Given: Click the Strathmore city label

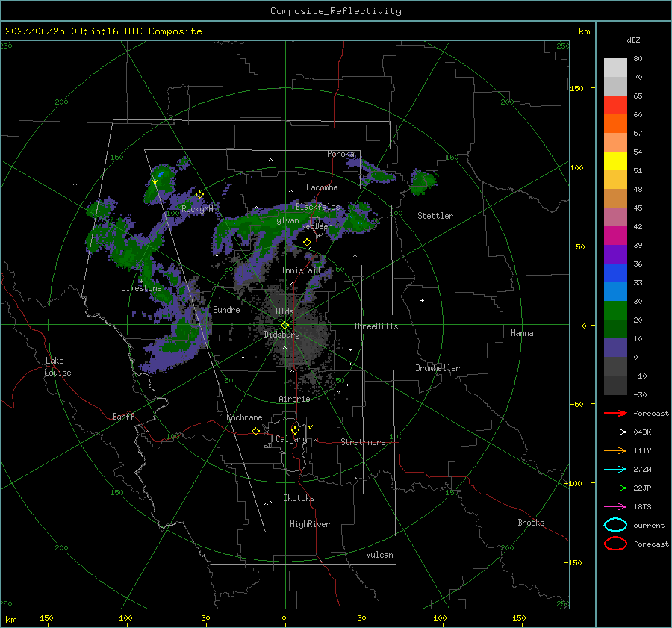Looking at the screenshot, I should [x=363, y=442].
